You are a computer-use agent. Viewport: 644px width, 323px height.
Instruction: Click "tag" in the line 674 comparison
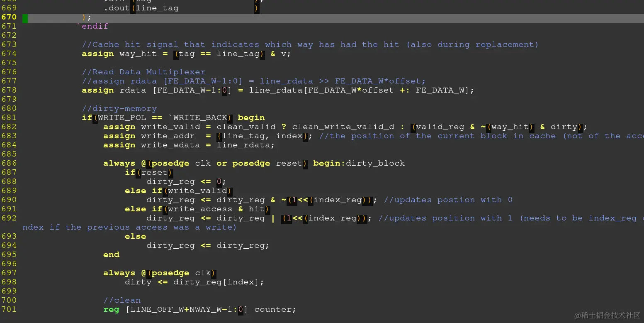point(187,54)
